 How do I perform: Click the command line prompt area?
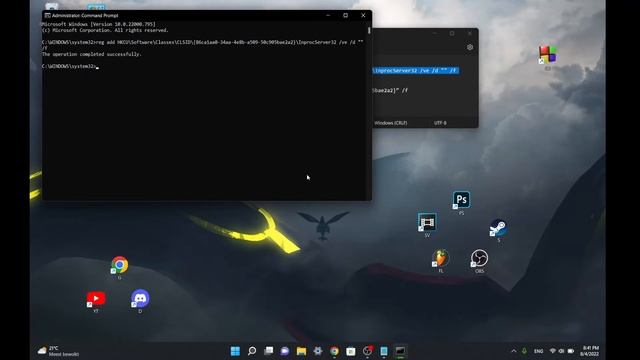click(x=70, y=66)
